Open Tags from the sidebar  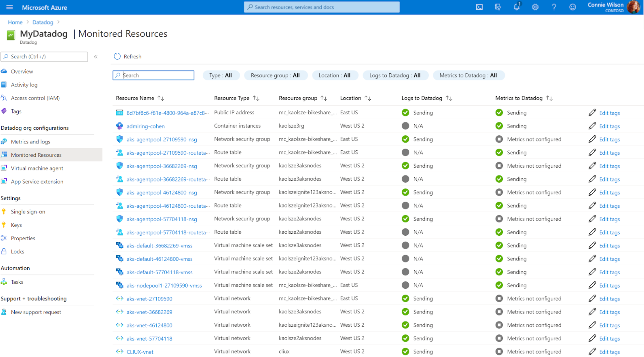point(16,111)
